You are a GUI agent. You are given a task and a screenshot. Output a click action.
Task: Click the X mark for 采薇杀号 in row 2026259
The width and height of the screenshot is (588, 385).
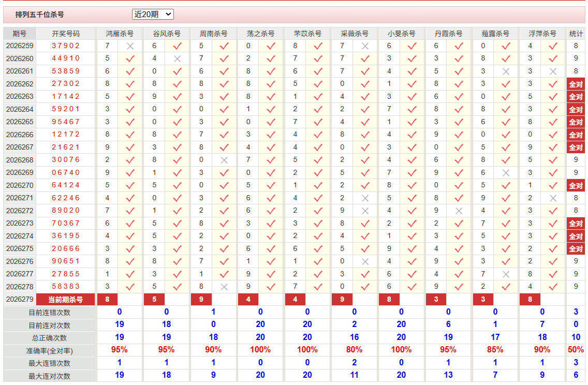click(365, 46)
